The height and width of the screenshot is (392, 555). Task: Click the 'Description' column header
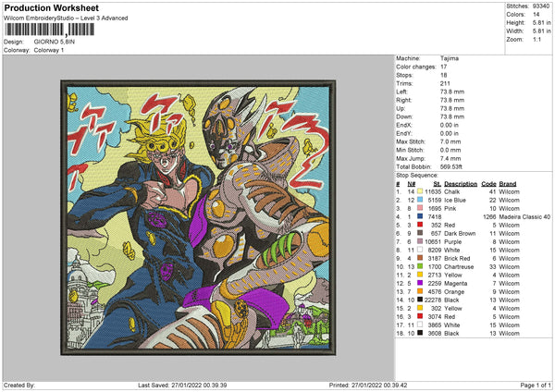(461, 184)
